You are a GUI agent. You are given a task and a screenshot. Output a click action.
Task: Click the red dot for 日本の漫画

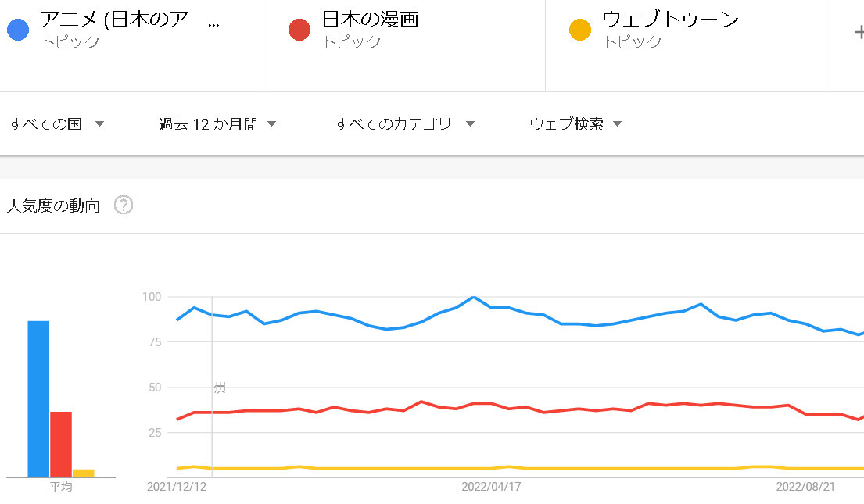299,30
